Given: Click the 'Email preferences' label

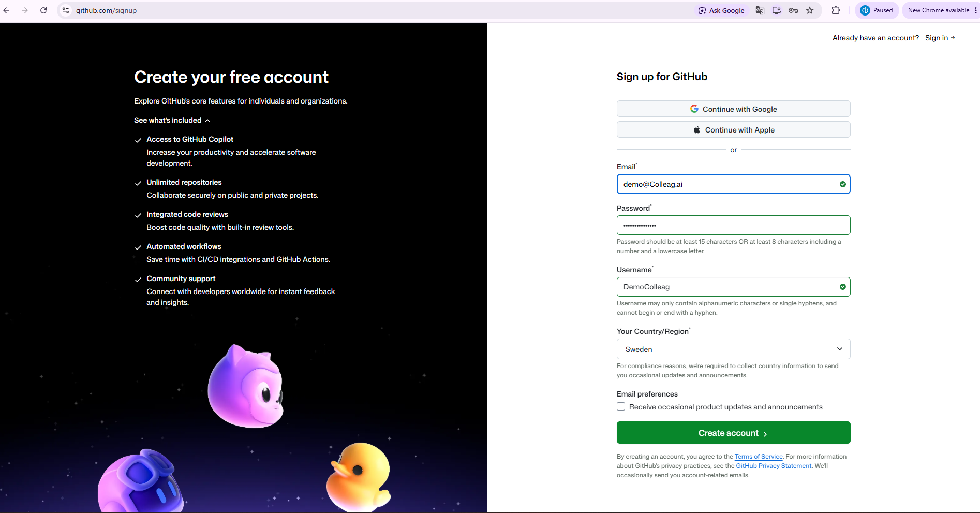Looking at the screenshot, I should (x=647, y=394).
